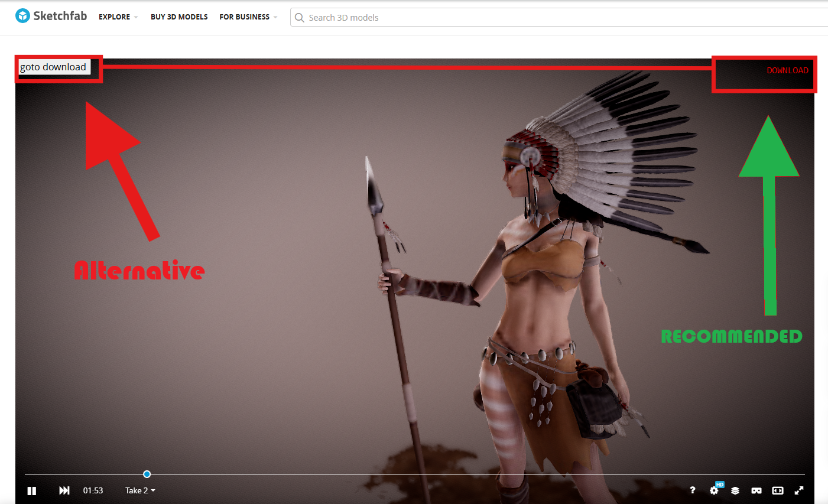
Task: Open the model inspector layers icon
Action: 735,490
